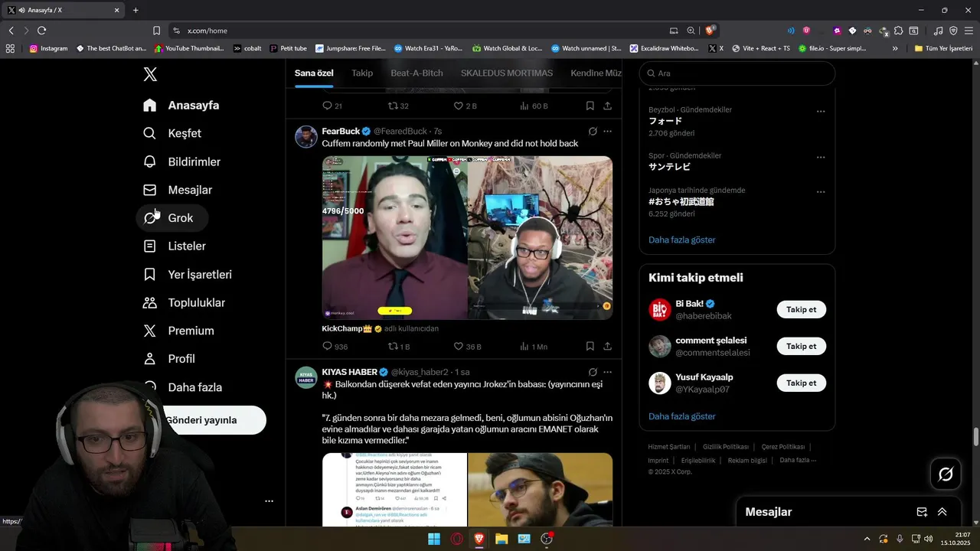Follow Yusuf Kayaalp with Takip et
The height and width of the screenshot is (551, 980).
click(x=801, y=383)
